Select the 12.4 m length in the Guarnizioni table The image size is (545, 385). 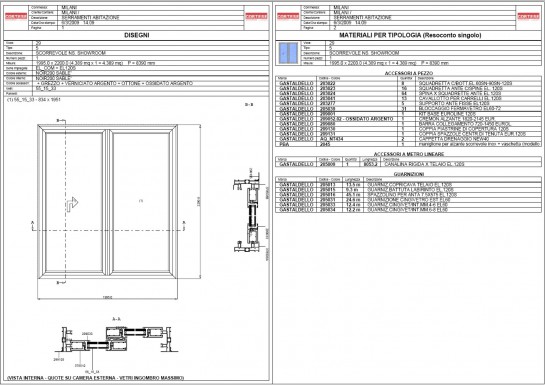pyautogui.click(x=353, y=205)
